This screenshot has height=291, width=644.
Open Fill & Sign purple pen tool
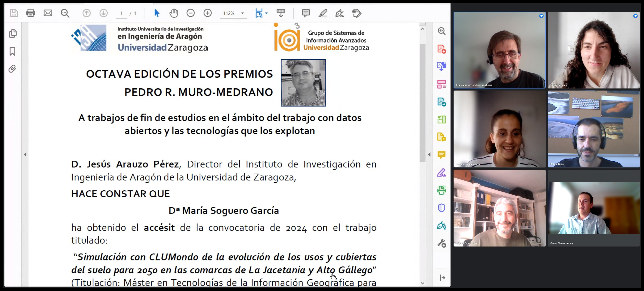pos(441,173)
